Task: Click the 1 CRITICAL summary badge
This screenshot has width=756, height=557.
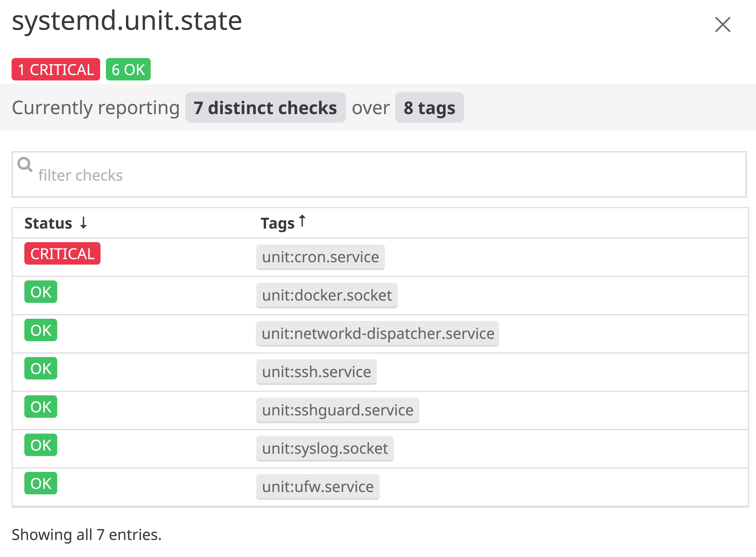Action: pyautogui.click(x=56, y=69)
